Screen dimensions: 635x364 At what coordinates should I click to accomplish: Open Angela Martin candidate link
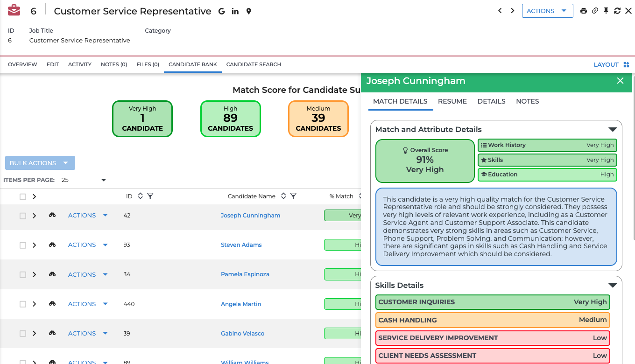tap(241, 304)
